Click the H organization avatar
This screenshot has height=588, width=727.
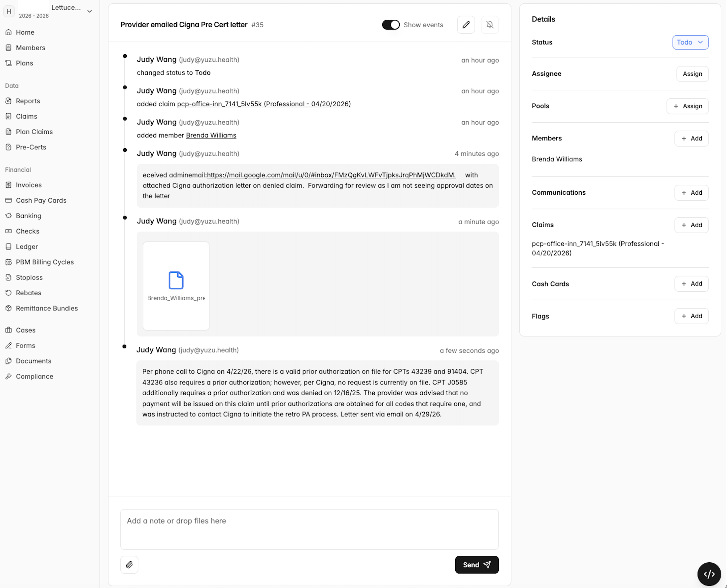(9, 11)
